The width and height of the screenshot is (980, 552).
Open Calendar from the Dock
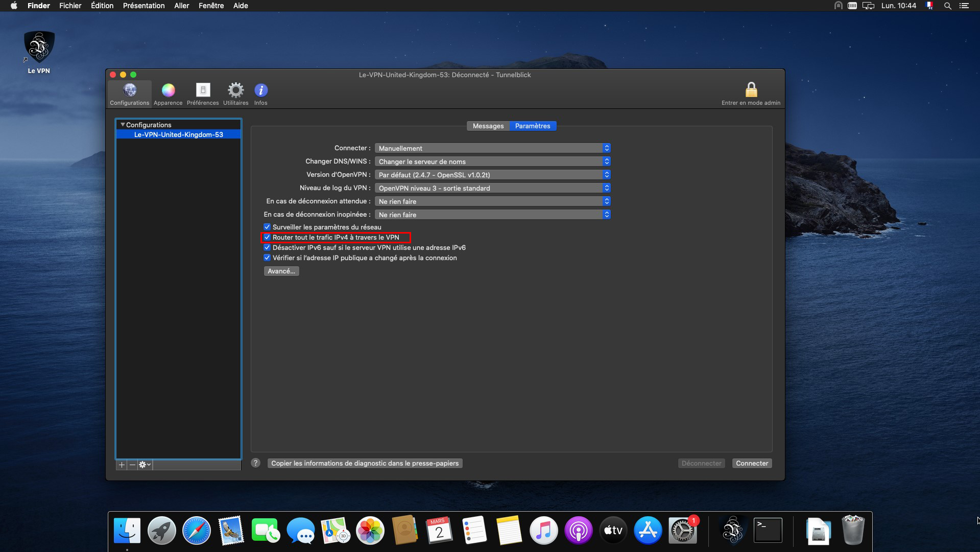[439, 531]
